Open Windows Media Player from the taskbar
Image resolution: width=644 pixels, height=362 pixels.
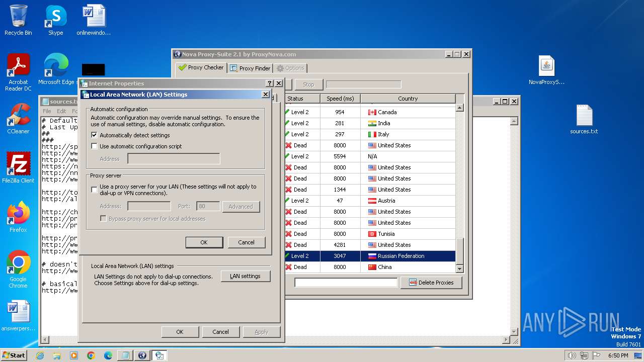click(x=74, y=355)
